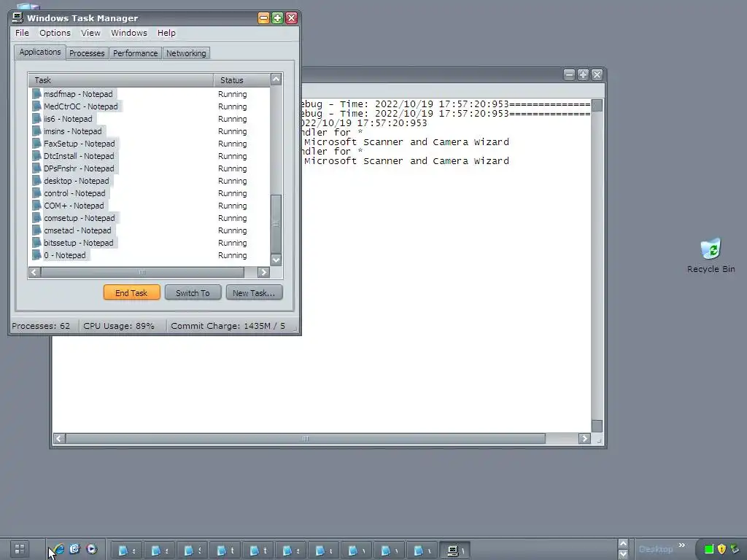This screenshot has height=560, width=747.
Task: Click task list scroll right arrow
Action: pyautogui.click(x=263, y=273)
